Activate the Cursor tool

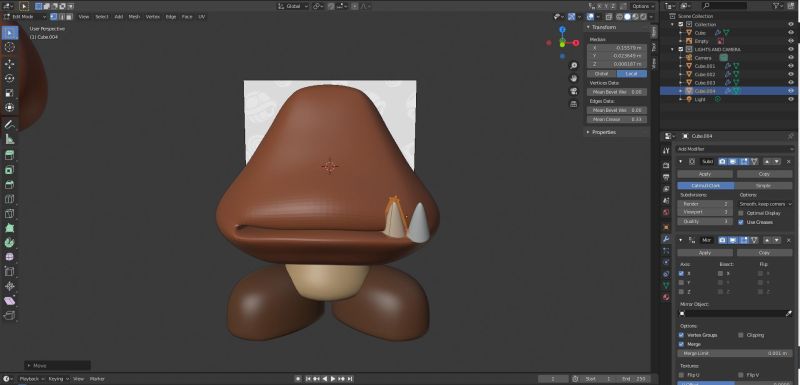tap(9, 47)
